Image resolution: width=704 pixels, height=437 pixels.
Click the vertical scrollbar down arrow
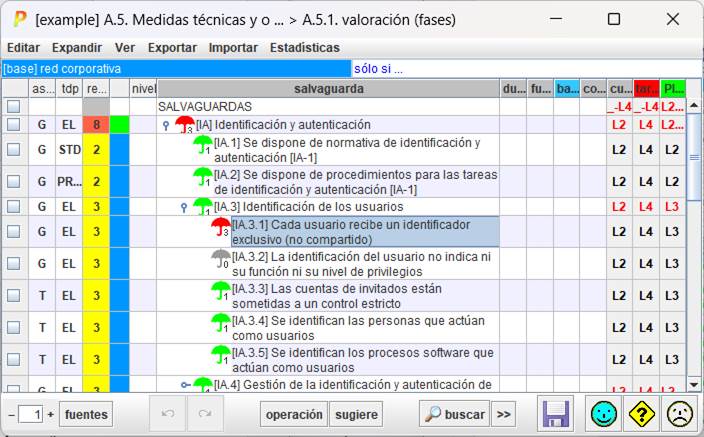694,385
